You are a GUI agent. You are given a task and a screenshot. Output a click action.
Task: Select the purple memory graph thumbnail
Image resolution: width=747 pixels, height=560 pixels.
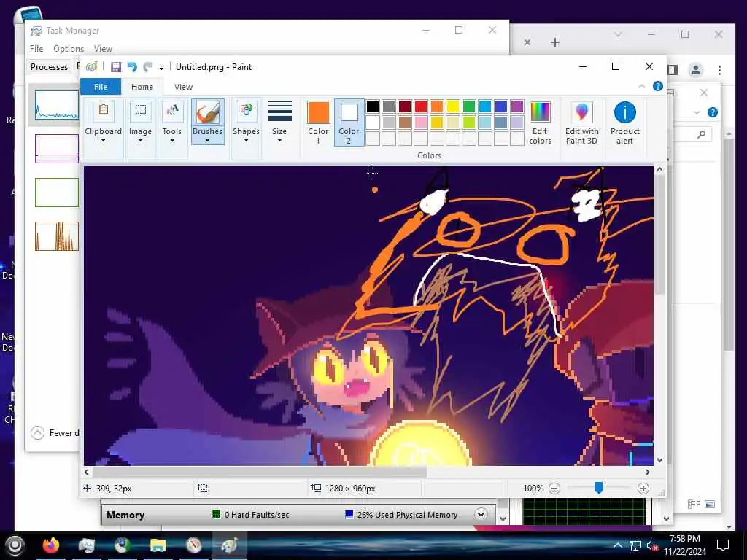57,149
